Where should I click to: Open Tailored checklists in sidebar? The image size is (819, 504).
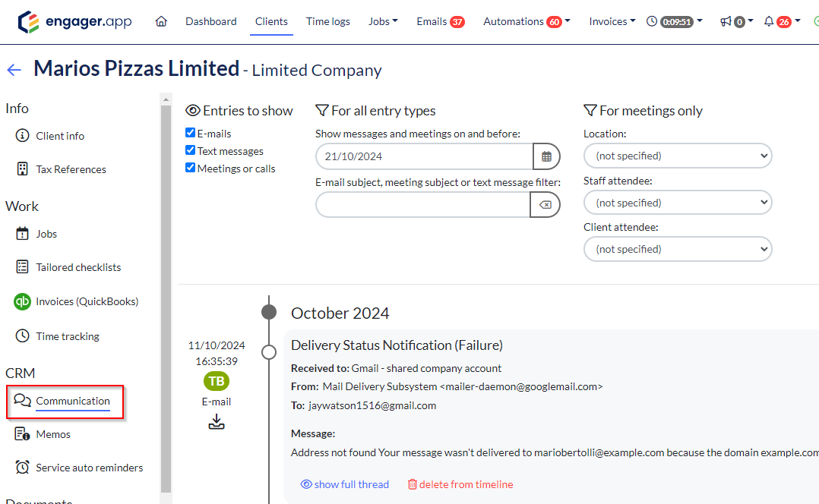coord(78,267)
